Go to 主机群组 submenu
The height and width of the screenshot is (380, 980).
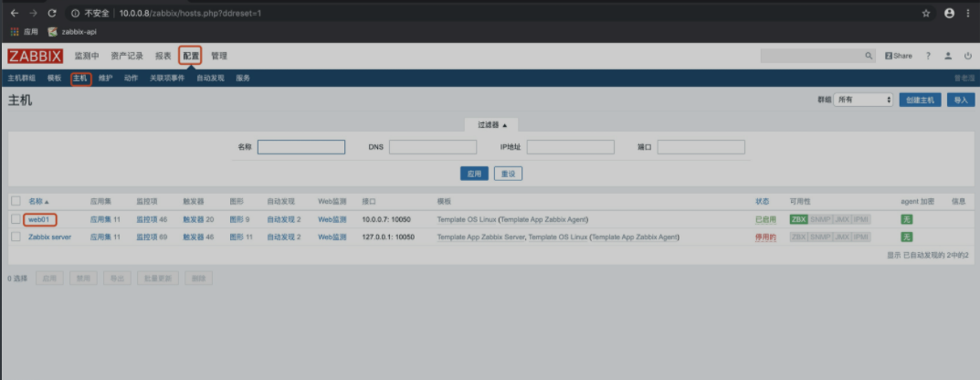pyautogui.click(x=21, y=79)
